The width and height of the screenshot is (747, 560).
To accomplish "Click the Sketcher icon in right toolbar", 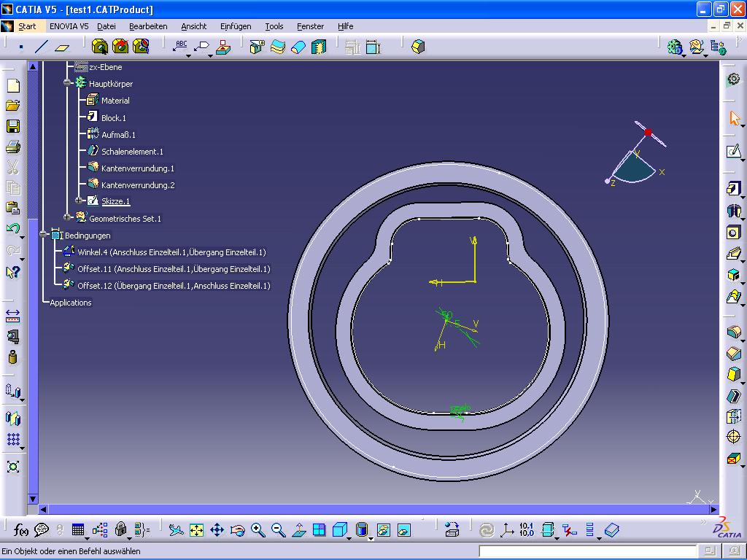I will point(734,152).
